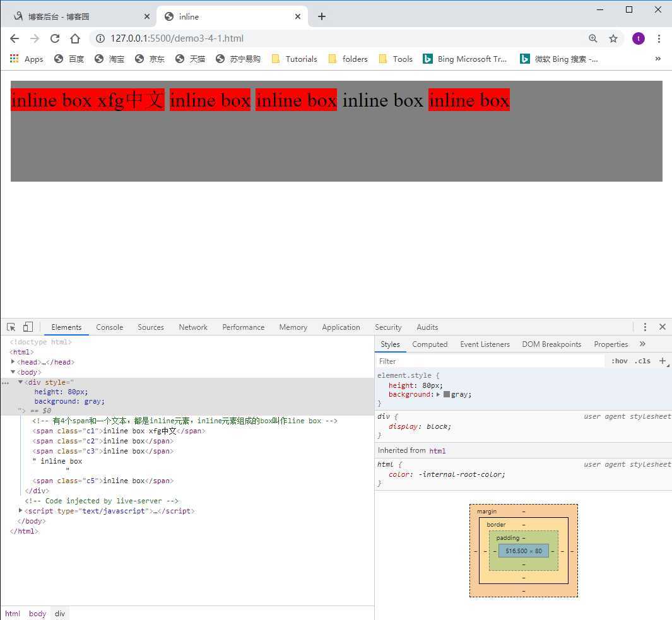This screenshot has width=672, height=620.
Task: Open the 京东 bookmark
Action: coord(150,59)
